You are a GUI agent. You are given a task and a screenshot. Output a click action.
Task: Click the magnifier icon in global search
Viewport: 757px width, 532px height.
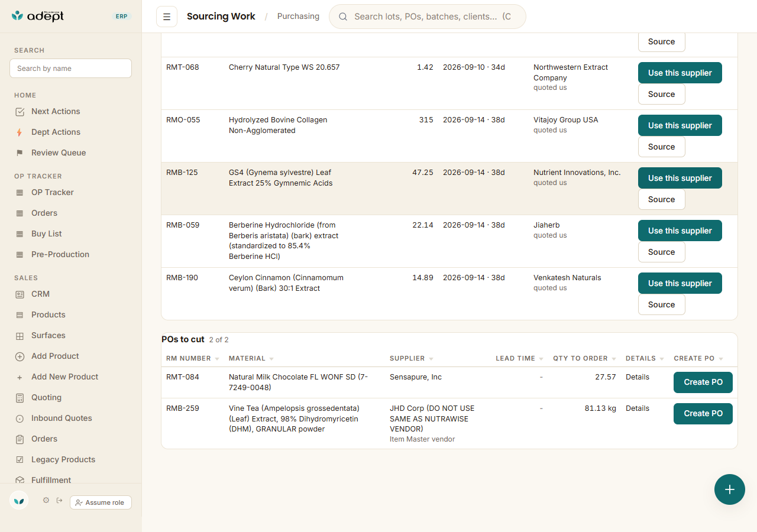(x=343, y=17)
